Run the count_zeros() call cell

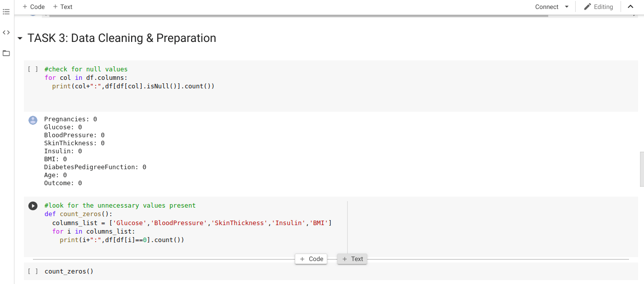33,272
